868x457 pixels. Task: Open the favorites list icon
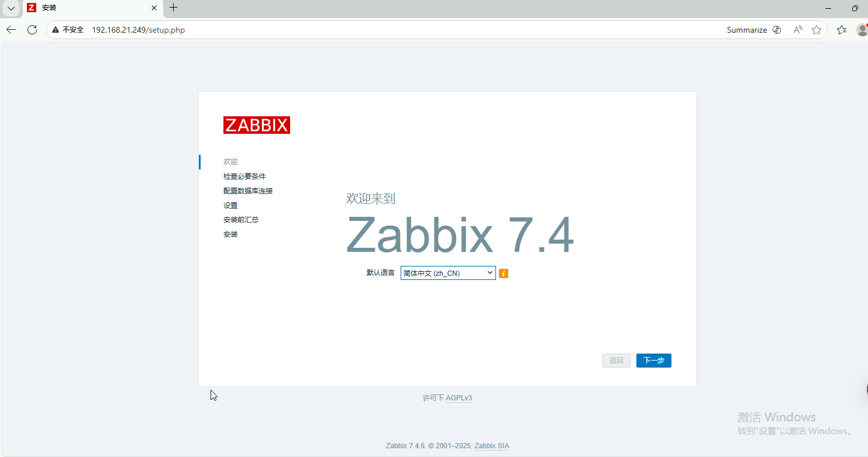pyautogui.click(x=842, y=30)
